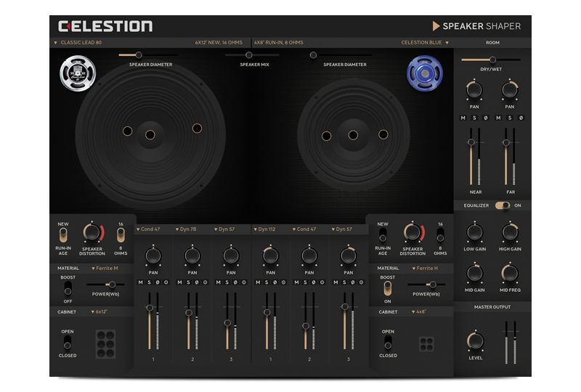Click the master output LEVEL knob
Image resolution: width=581 pixels, height=392 pixels.
click(476, 341)
